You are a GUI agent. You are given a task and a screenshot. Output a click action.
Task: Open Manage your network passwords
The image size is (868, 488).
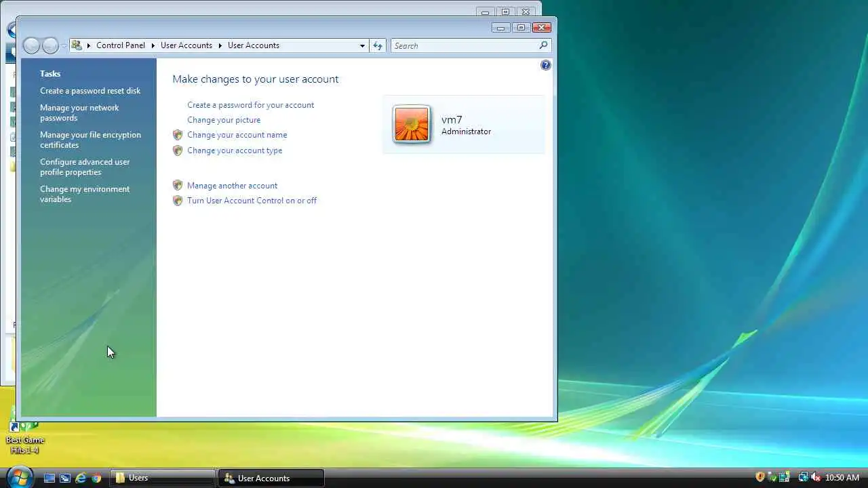click(79, 113)
